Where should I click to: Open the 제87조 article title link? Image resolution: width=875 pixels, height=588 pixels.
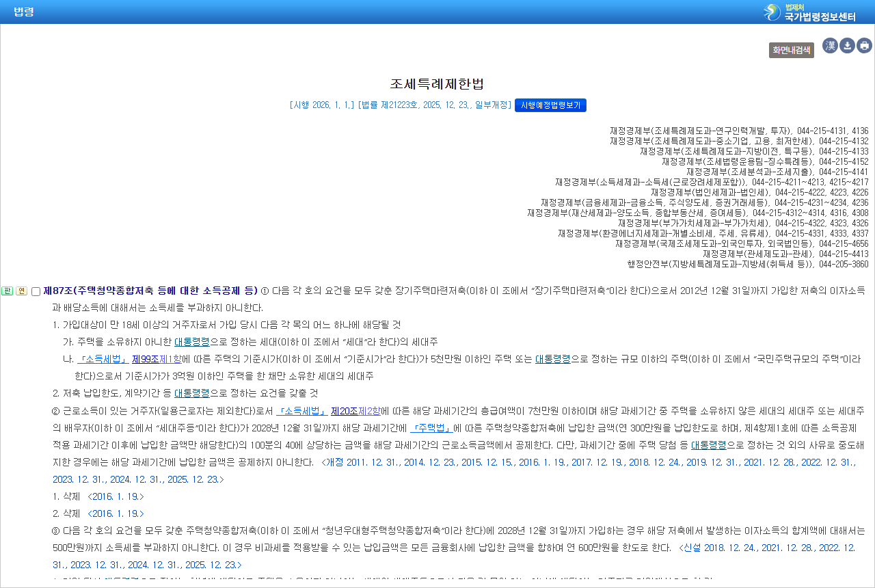tap(150, 291)
